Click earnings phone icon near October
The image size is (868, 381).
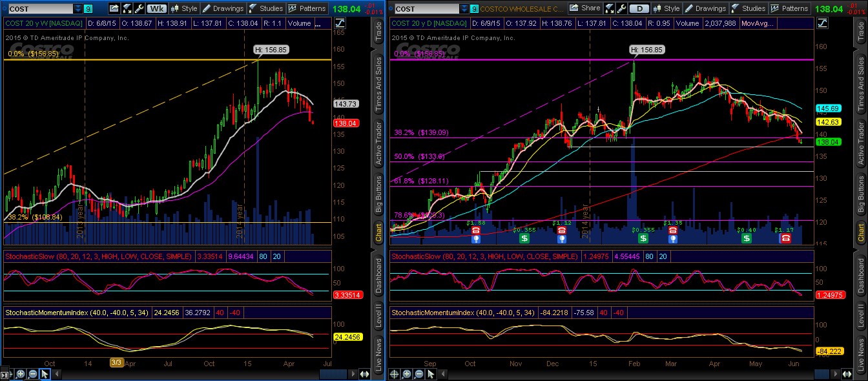[476, 230]
